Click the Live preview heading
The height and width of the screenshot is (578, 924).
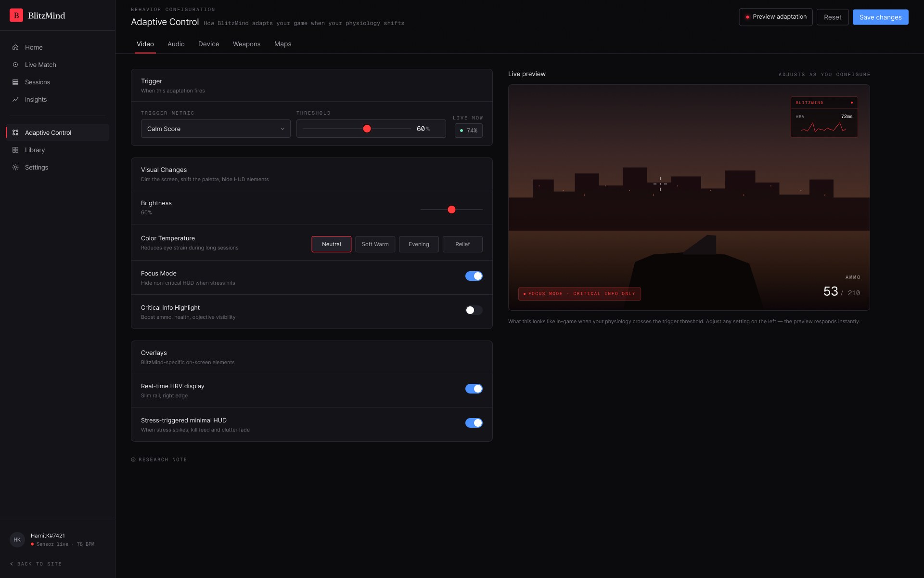coord(527,74)
